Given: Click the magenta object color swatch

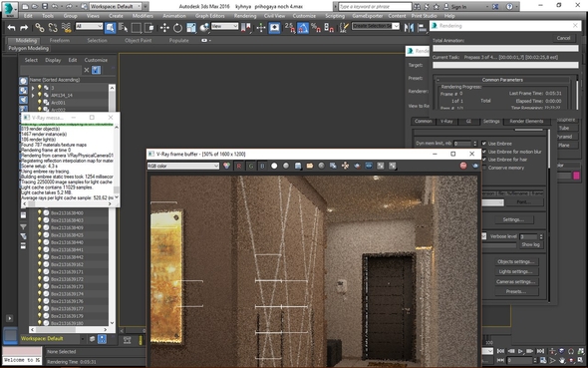Looking at the screenshot, I should click(576, 176).
